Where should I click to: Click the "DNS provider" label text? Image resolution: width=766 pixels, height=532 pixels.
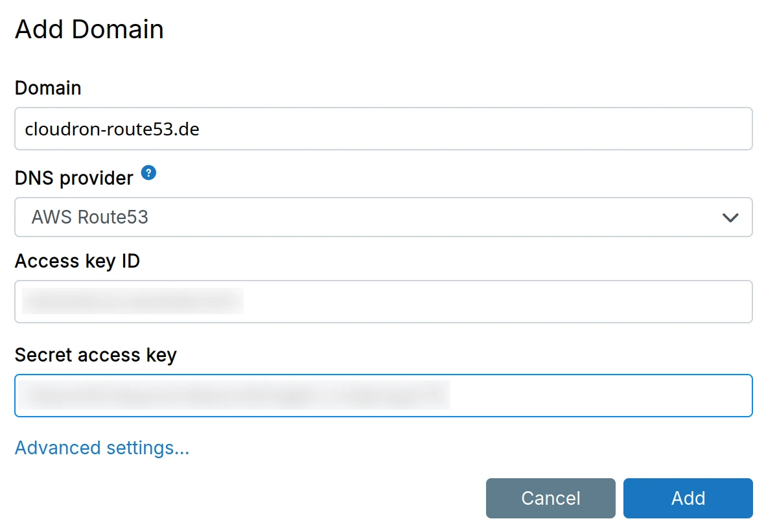pos(74,177)
